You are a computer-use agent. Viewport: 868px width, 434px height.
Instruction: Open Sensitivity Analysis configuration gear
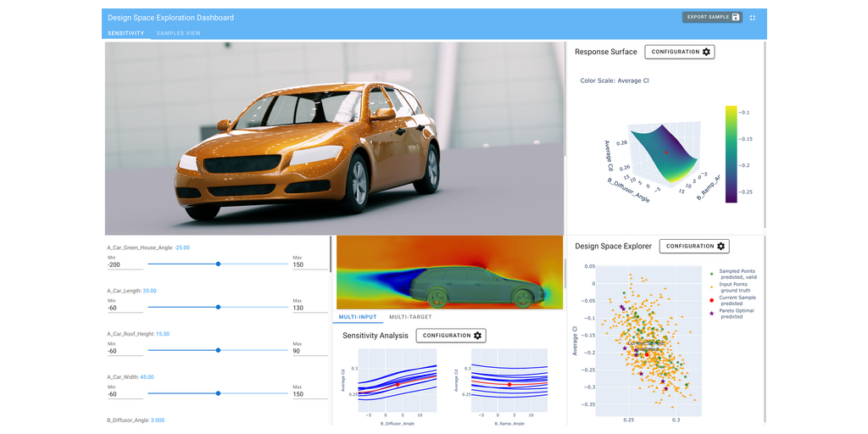[x=477, y=336]
